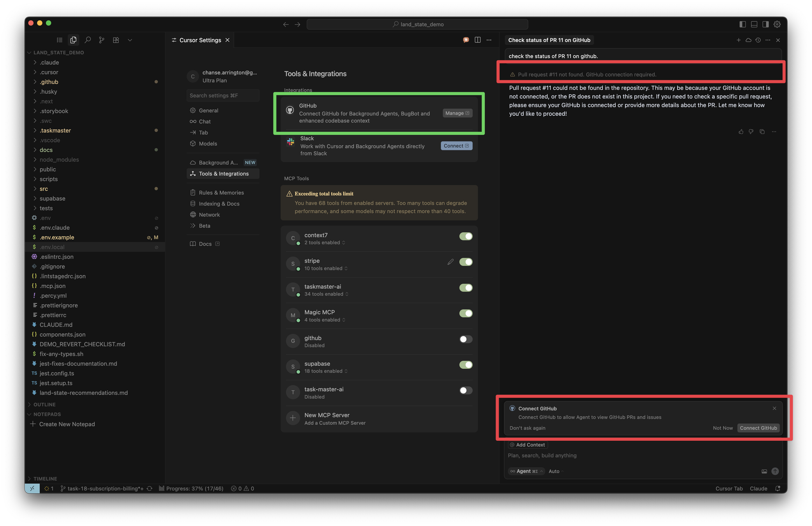Click the forward navigation arrow in title bar
The width and height of the screenshot is (812, 526).
(x=297, y=25)
